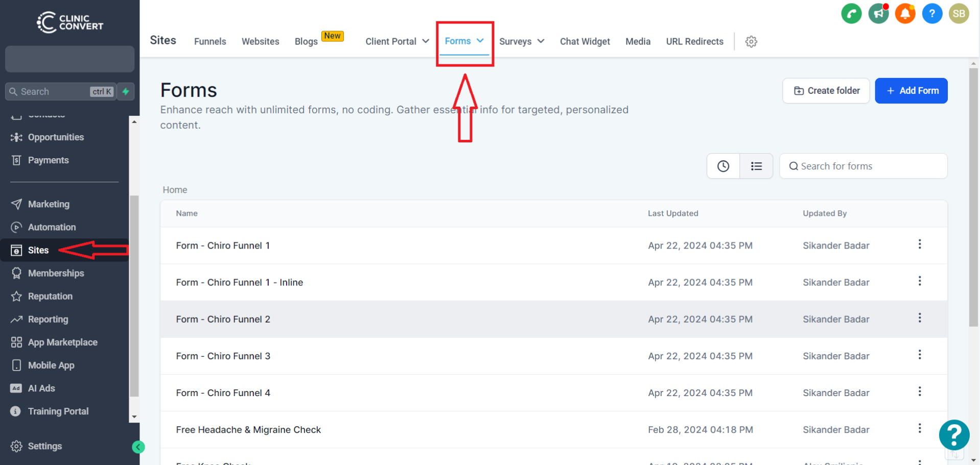Open the orange bell notifications icon

pyautogui.click(x=905, y=14)
